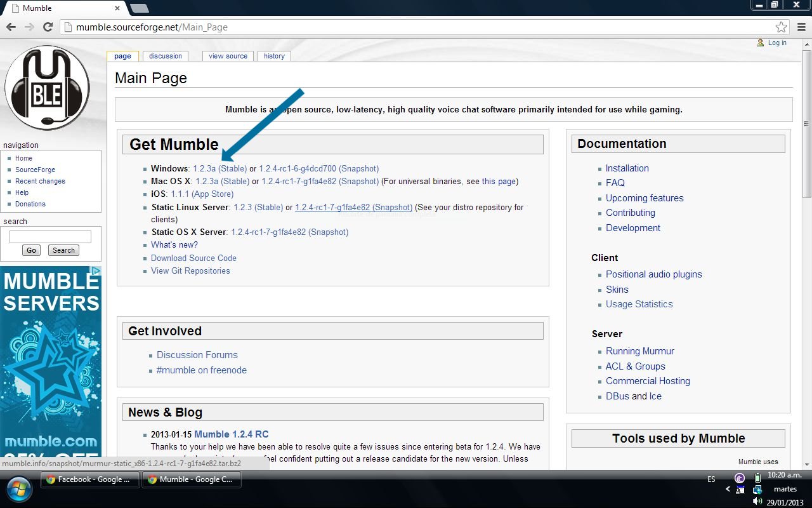Click the ES language indicator
The width and height of the screenshot is (812, 508).
click(x=711, y=479)
